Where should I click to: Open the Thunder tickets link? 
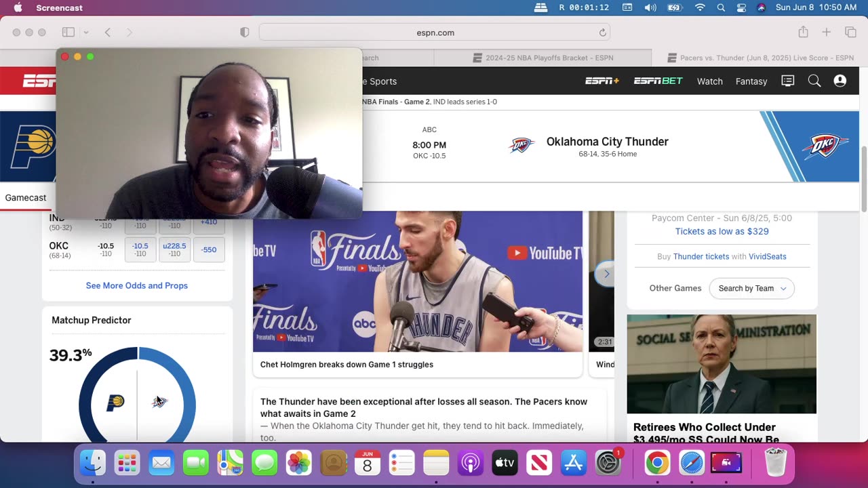[701, 256]
